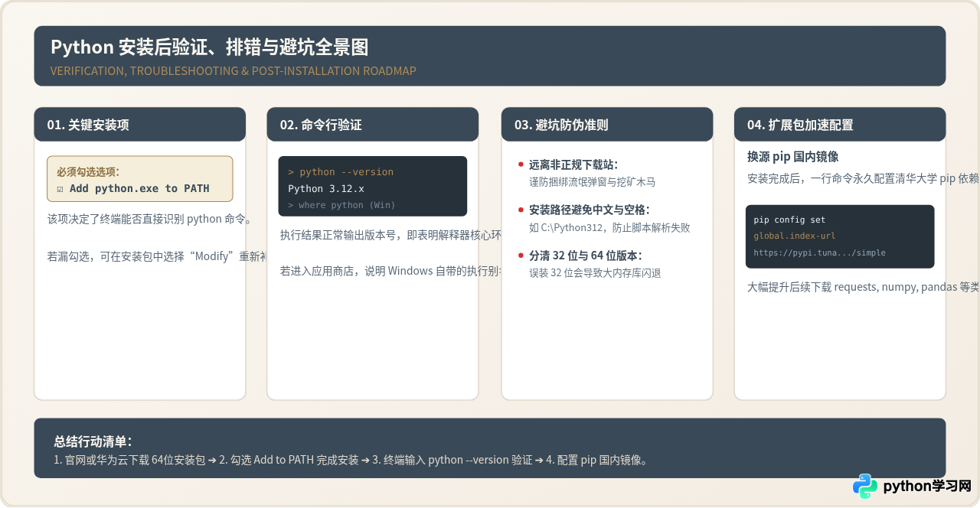Click the output line Python 3.12.x
The image size is (980, 508).
[x=326, y=189]
